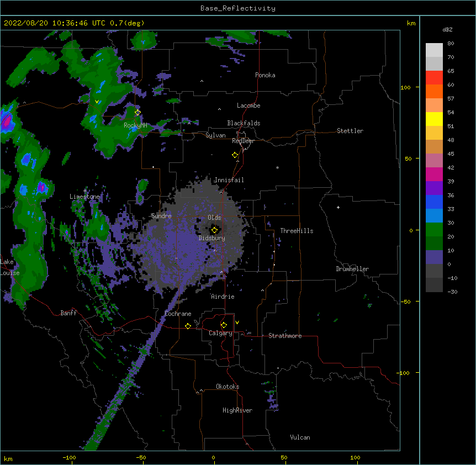Click the 80 value in dBZ legend
The height and width of the screenshot is (465, 476).
click(451, 44)
